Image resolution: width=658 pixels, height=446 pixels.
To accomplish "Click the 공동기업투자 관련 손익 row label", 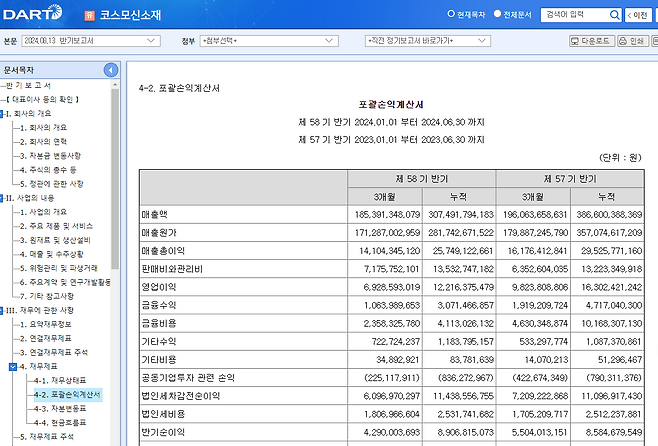I will [188, 378].
